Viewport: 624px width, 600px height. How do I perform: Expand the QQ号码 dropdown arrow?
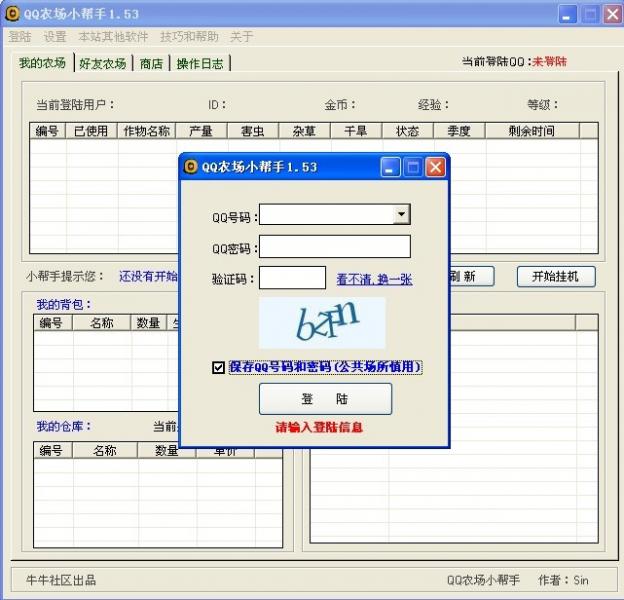point(402,214)
